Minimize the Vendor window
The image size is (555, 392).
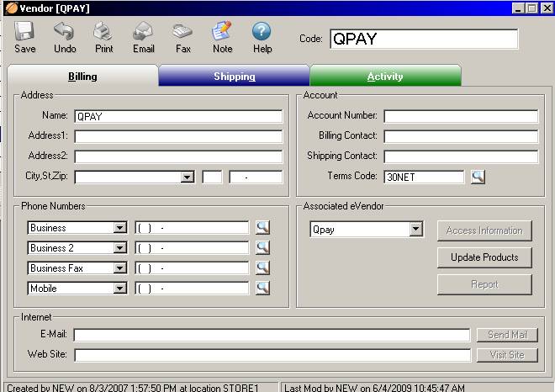pos(518,8)
